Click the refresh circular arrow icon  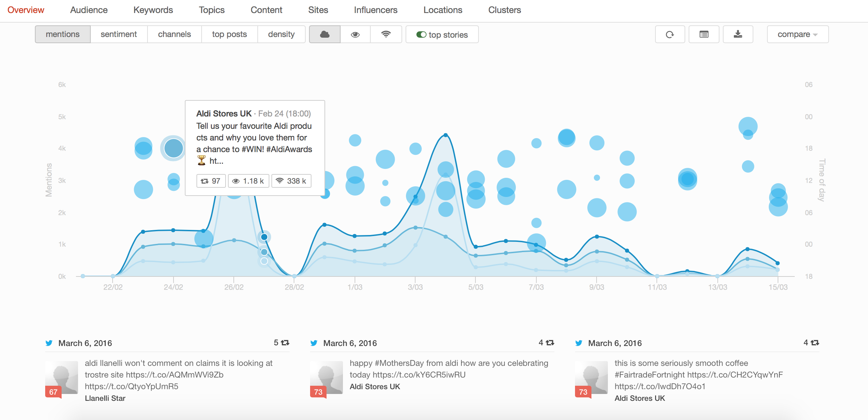pos(669,34)
